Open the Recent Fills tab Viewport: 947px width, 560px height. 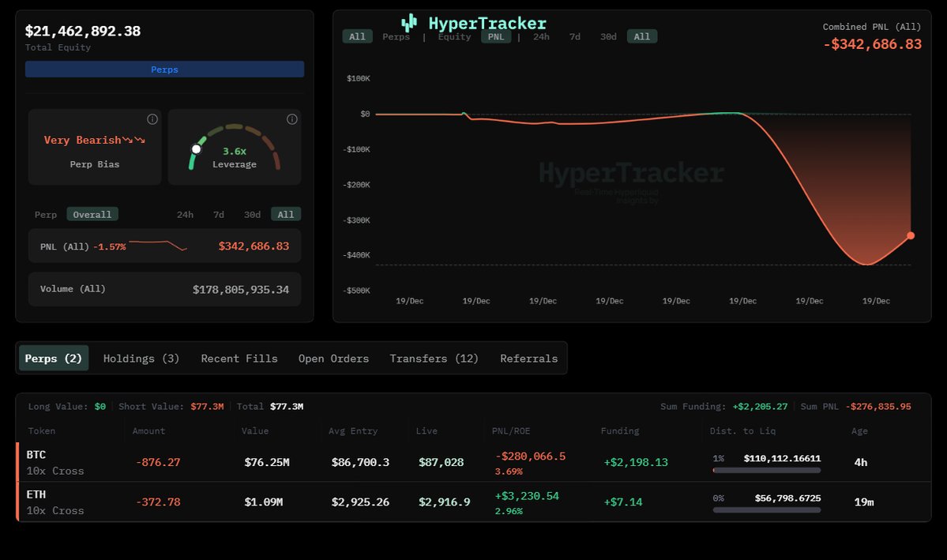click(x=239, y=358)
